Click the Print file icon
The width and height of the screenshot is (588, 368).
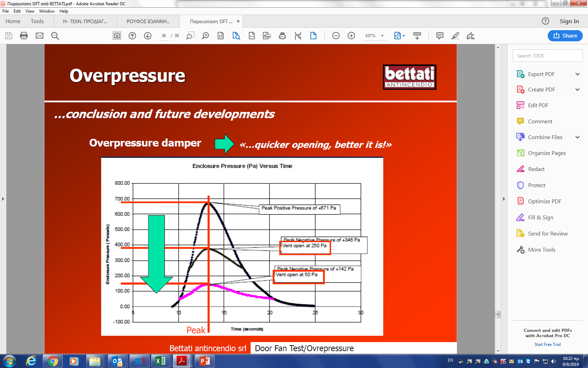24,36
